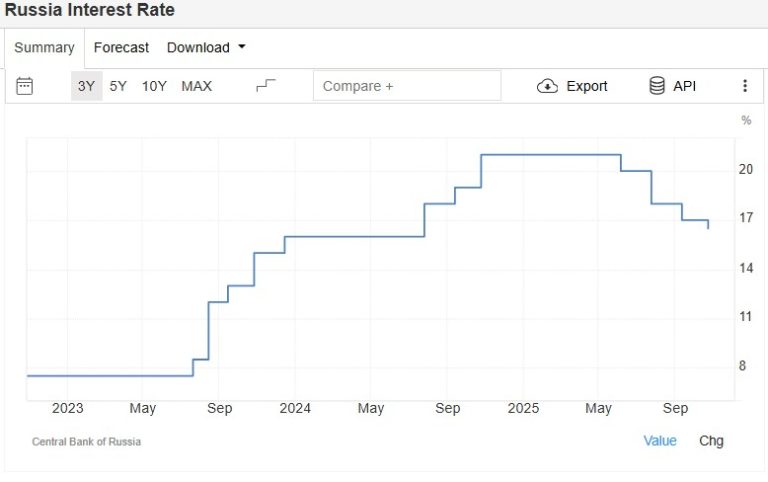This screenshot has width=768, height=482.
Task: Open the Summary tab
Action: click(x=44, y=48)
